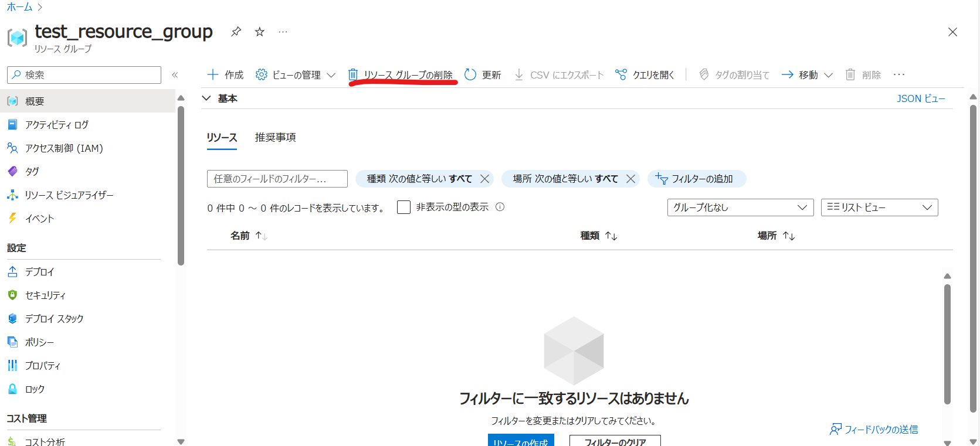Show info icon for 非表示の型の表示
This screenshot has height=446, width=980.
pyautogui.click(x=500, y=207)
